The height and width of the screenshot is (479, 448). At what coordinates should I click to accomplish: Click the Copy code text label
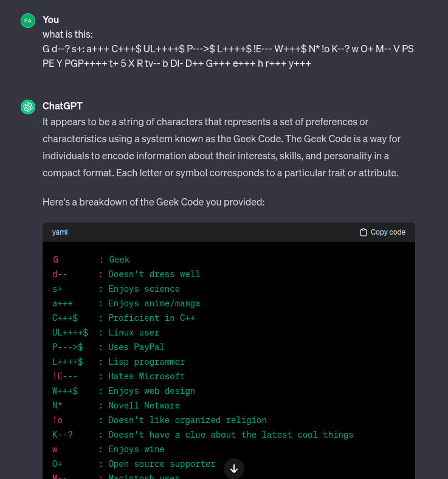(x=388, y=232)
